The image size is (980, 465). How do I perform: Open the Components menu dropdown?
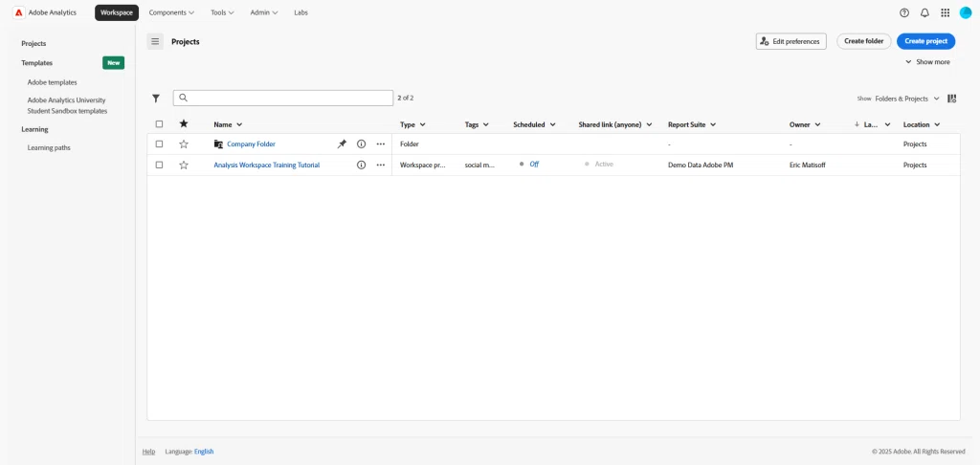171,12
